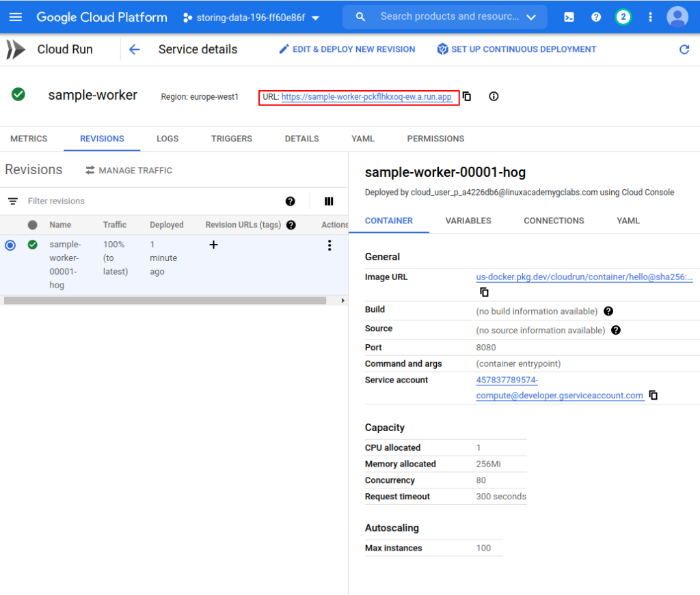Open actions menu for sample-worker-00001-hog

(329, 245)
